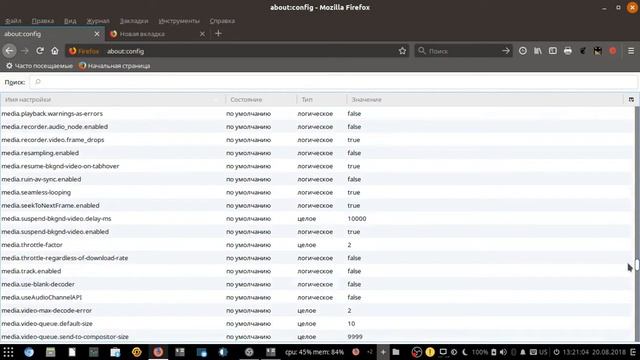Sort by Имя настройки column header
This screenshot has width=640, height=360.
point(113,100)
